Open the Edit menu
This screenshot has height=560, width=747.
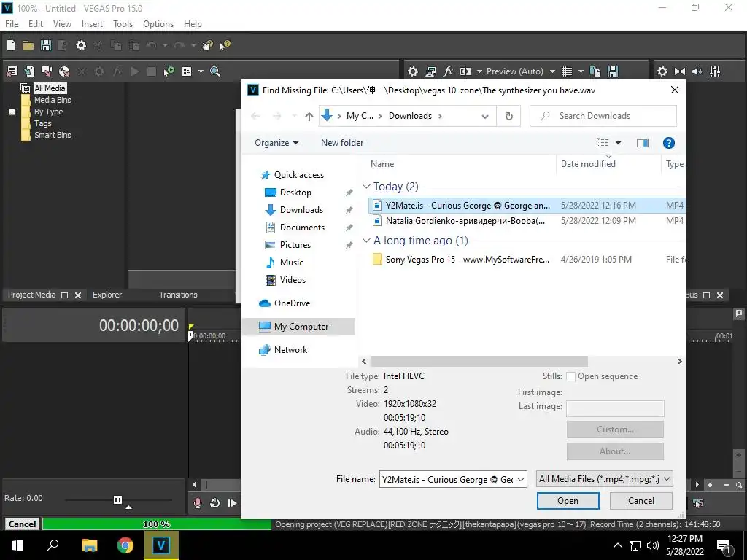[36, 24]
